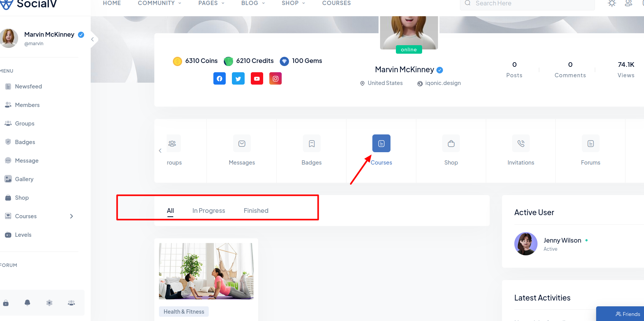Click the search magnifier icon
644x321 pixels.
(468, 3)
